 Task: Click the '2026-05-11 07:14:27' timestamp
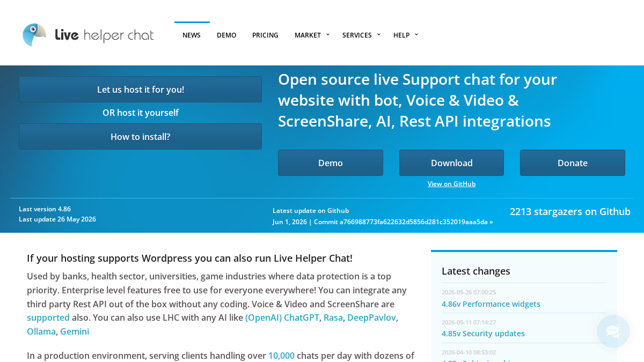(469, 322)
